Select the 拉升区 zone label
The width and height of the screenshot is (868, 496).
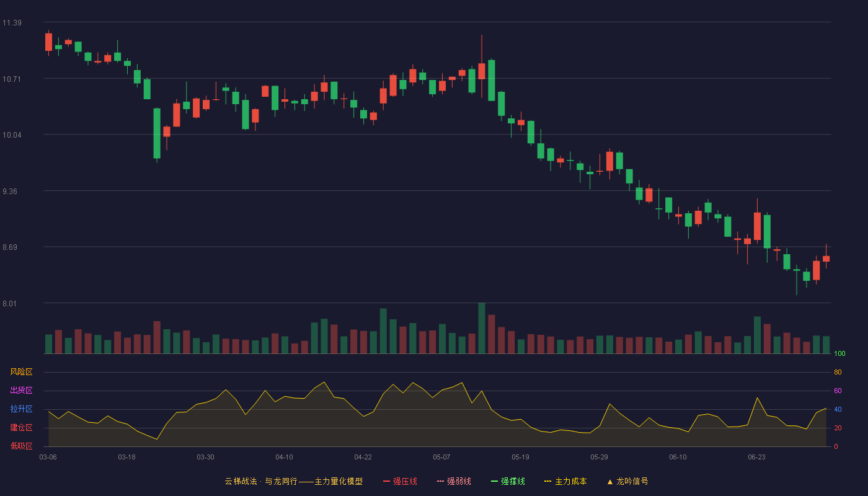click(x=21, y=409)
